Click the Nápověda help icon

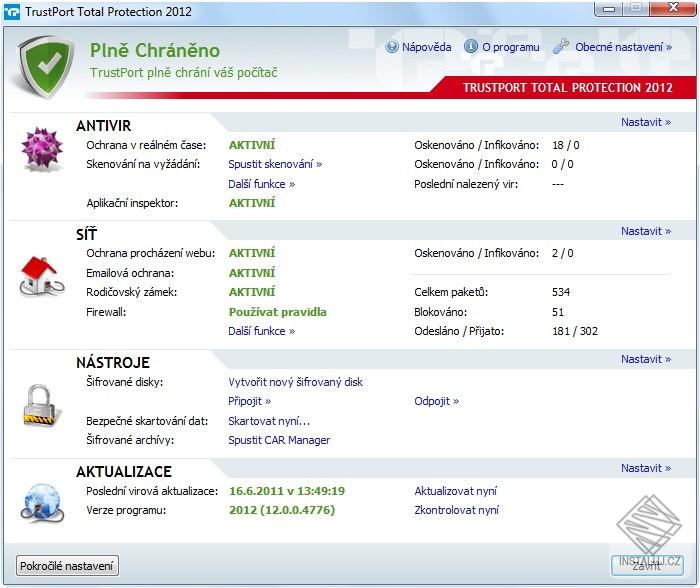[392, 47]
